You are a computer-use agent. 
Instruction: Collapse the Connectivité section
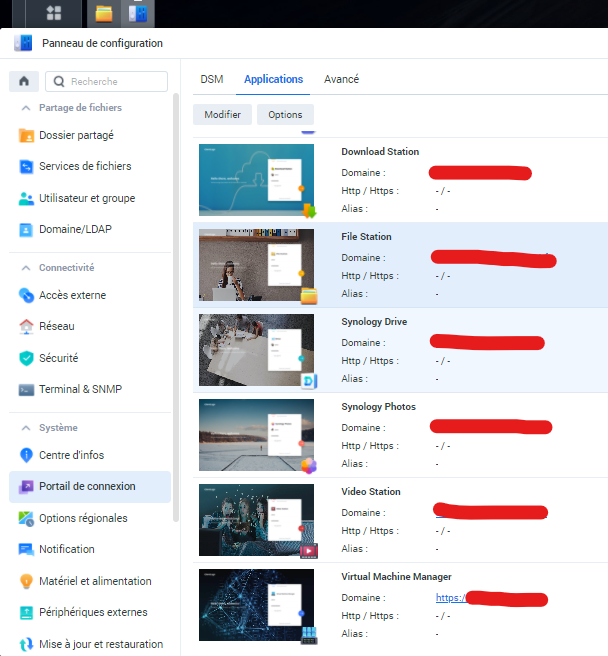coord(25,268)
